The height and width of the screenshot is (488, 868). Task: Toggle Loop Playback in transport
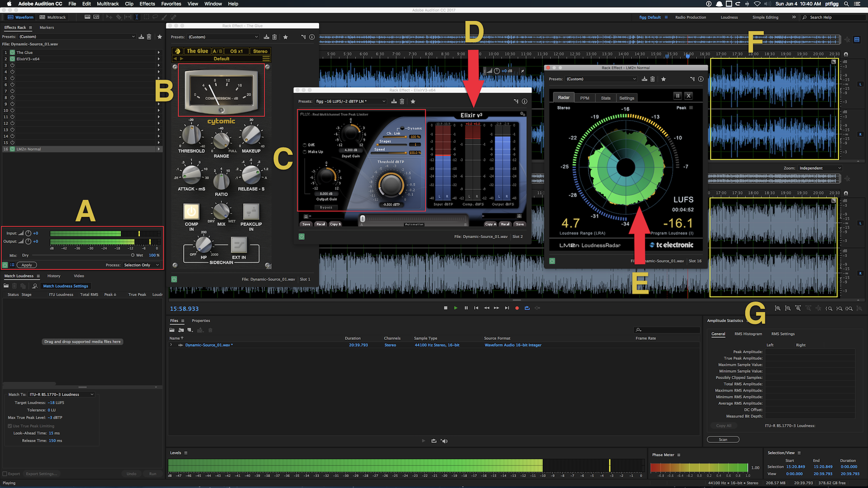[x=527, y=308]
